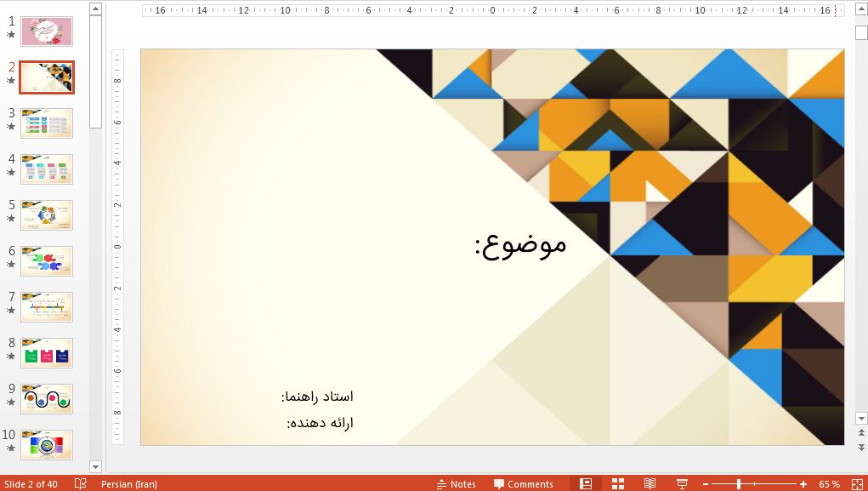Toggle the Comments pane
Screen dimensions: 868x491
tap(523, 483)
